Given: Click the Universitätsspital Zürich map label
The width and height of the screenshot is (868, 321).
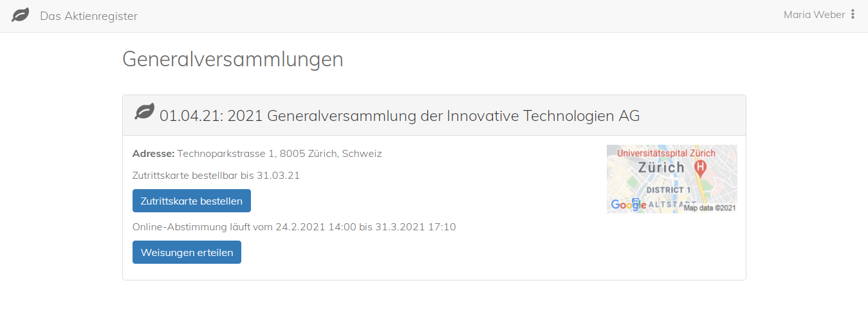Looking at the screenshot, I should 666,153.
